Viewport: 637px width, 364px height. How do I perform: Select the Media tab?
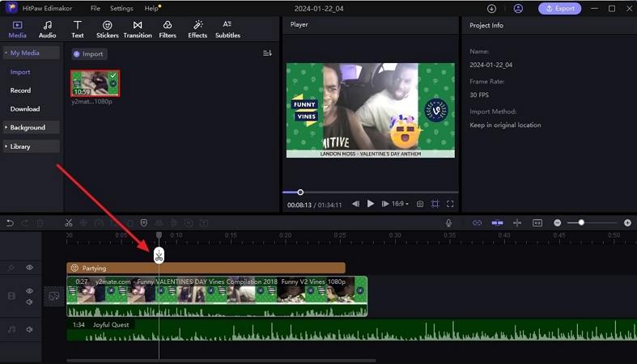[17, 29]
